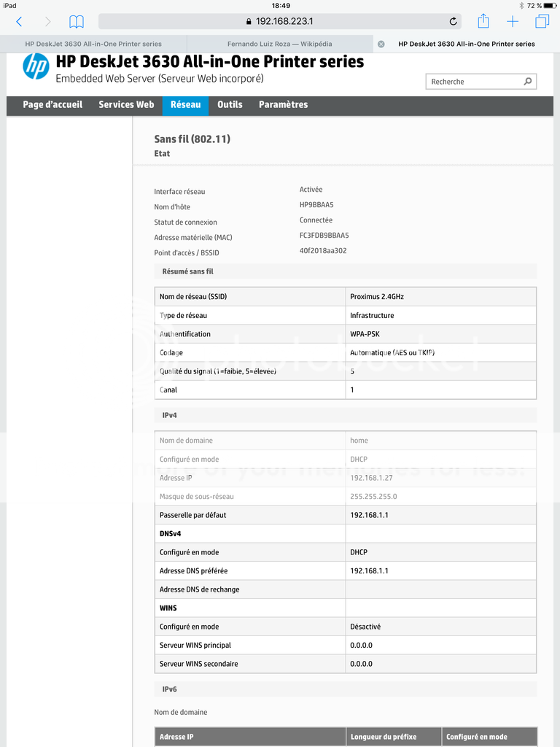Select the active HP DeskJet 3630 tab

pyautogui.click(x=466, y=44)
